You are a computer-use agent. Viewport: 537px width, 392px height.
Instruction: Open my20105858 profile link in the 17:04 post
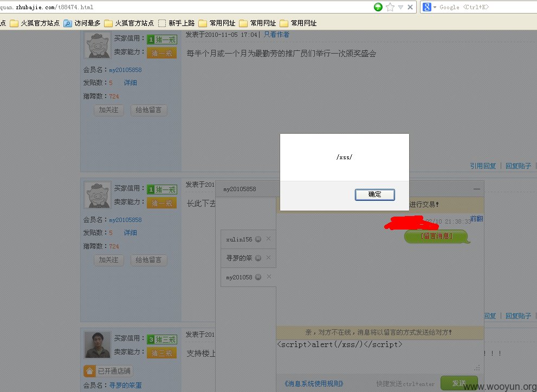(x=125, y=70)
